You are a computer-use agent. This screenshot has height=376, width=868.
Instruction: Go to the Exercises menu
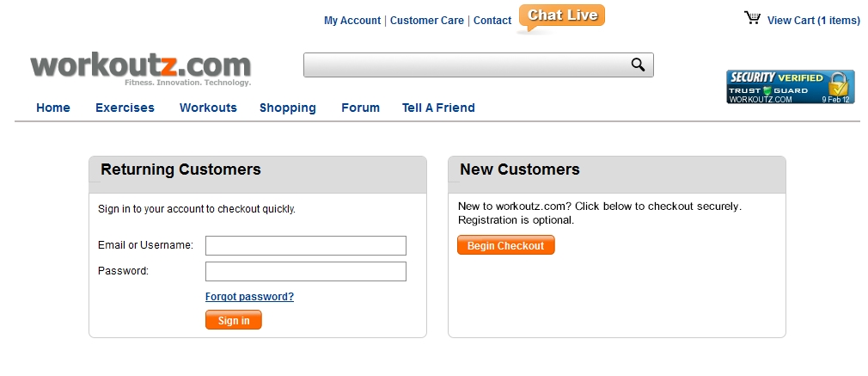click(125, 108)
